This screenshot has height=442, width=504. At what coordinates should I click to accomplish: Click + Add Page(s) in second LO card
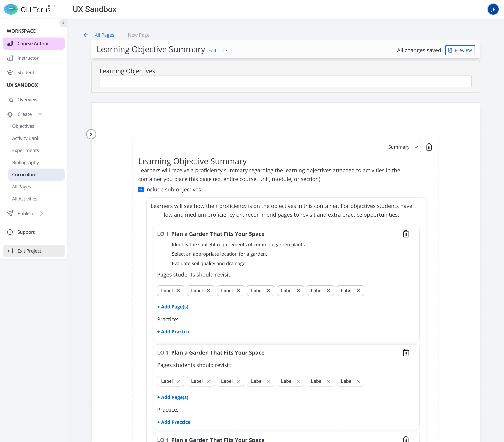173,397
